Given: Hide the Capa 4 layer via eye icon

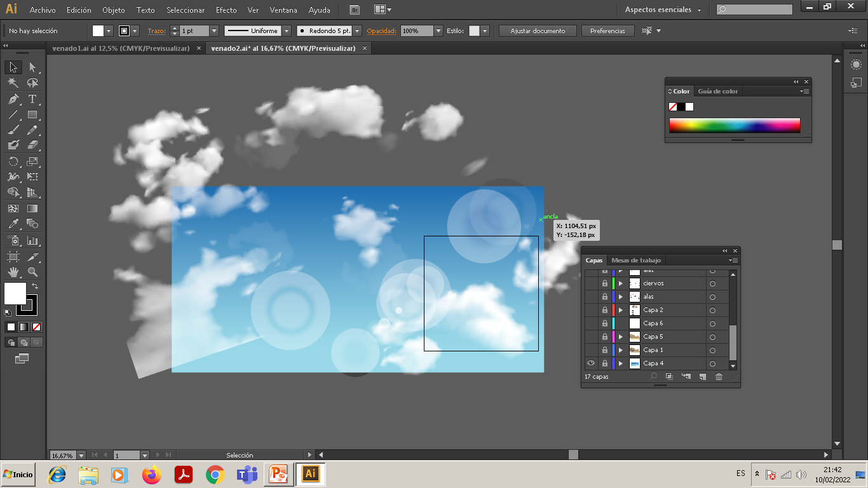Looking at the screenshot, I should [x=591, y=363].
